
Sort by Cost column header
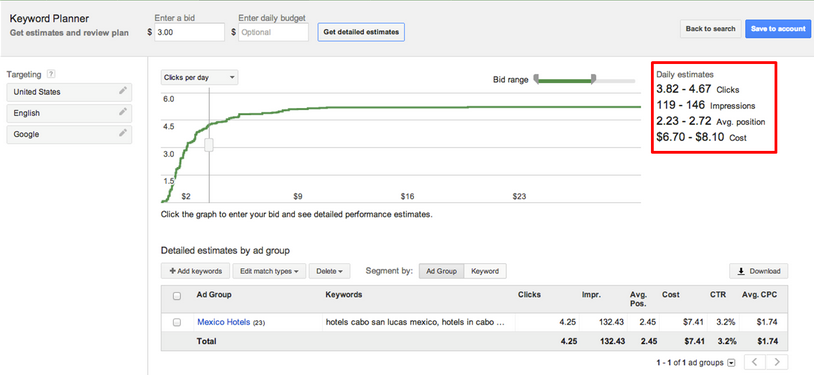[x=671, y=294]
